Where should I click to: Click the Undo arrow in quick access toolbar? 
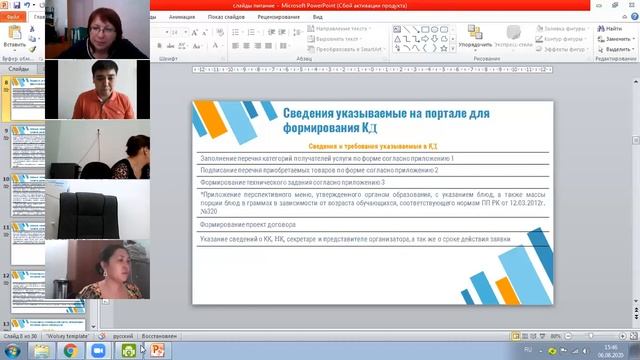[x=27, y=5]
